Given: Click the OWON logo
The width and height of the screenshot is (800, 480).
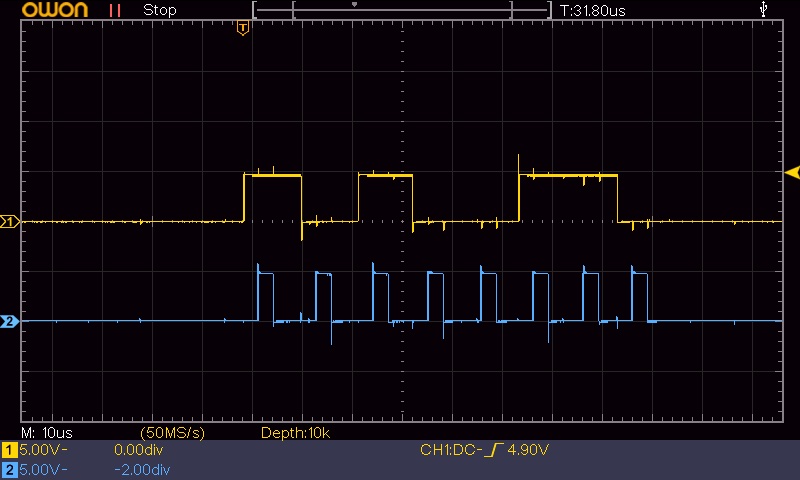Looking at the screenshot, I should tap(55, 10).
